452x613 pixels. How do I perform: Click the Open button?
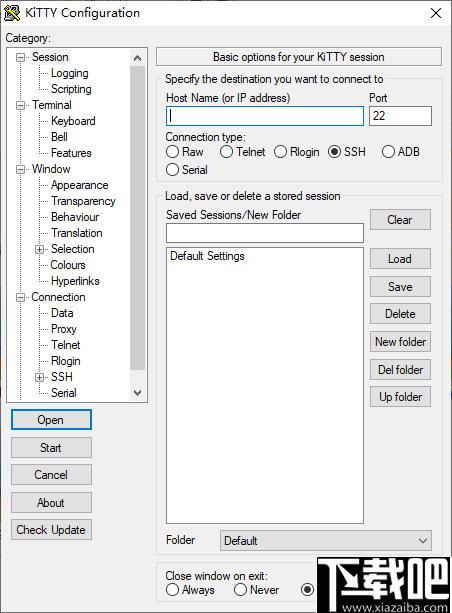(x=51, y=420)
